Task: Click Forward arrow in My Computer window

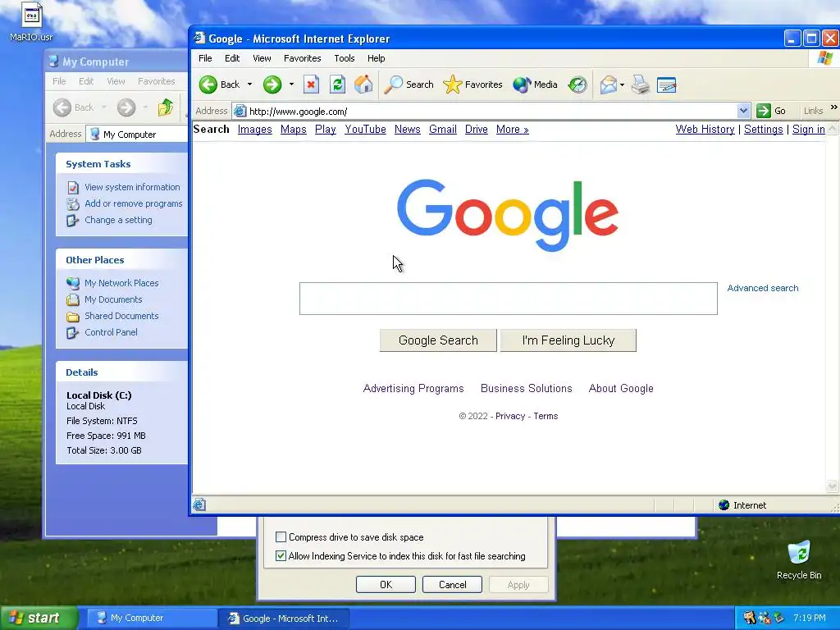Action: [x=126, y=107]
